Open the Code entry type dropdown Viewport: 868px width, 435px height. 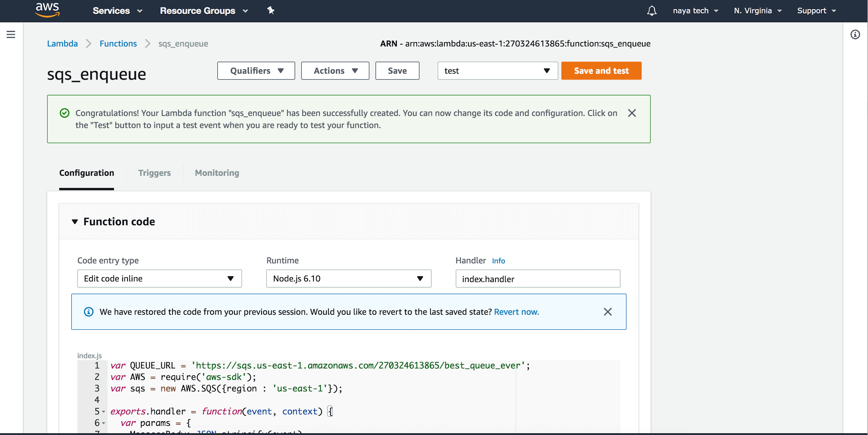(x=159, y=279)
